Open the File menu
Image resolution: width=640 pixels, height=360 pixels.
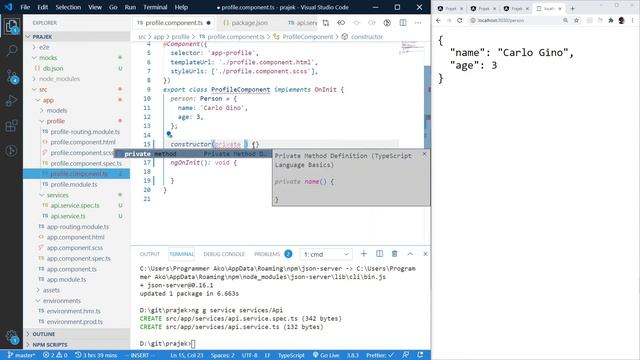click(x=25, y=7)
